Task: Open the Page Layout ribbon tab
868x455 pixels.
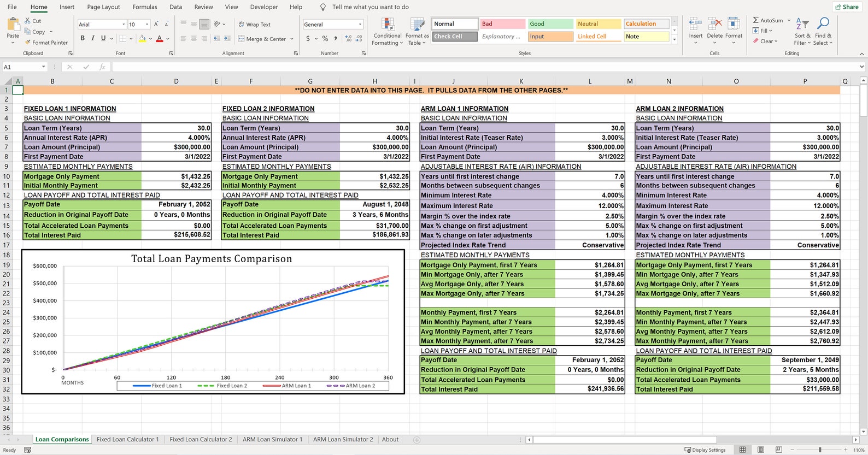Action: (x=103, y=7)
